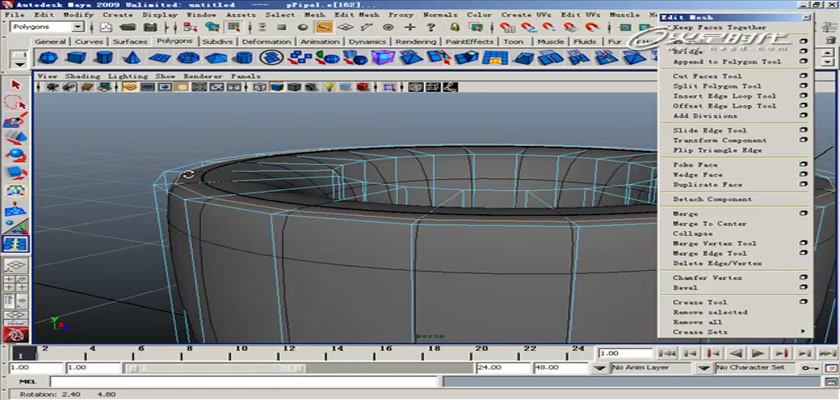
Task: Open the viewport Renderer menu
Action: coord(203,76)
